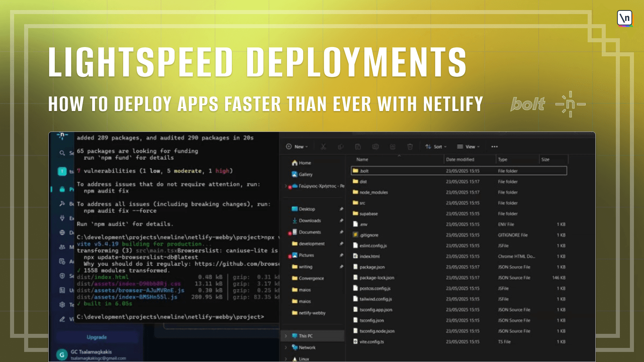The image size is (644, 362).
Task: Click the Gallery icon in the navigation pane
Action: coord(294,175)
